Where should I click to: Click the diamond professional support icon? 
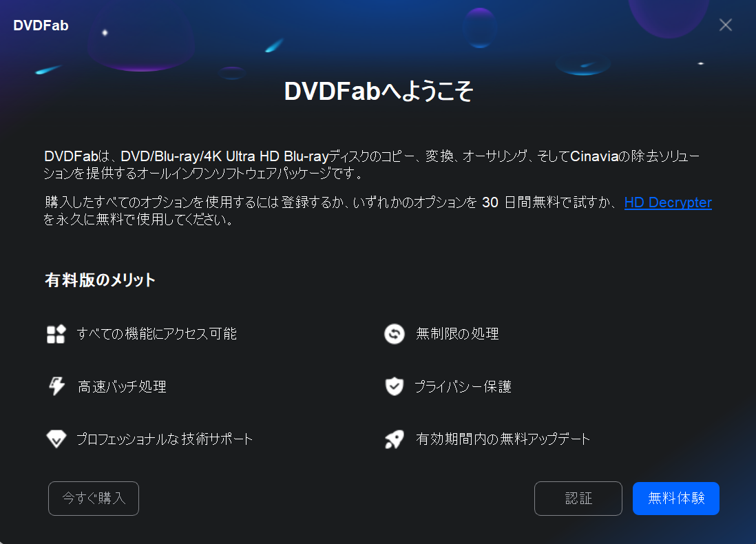point(56,439)
